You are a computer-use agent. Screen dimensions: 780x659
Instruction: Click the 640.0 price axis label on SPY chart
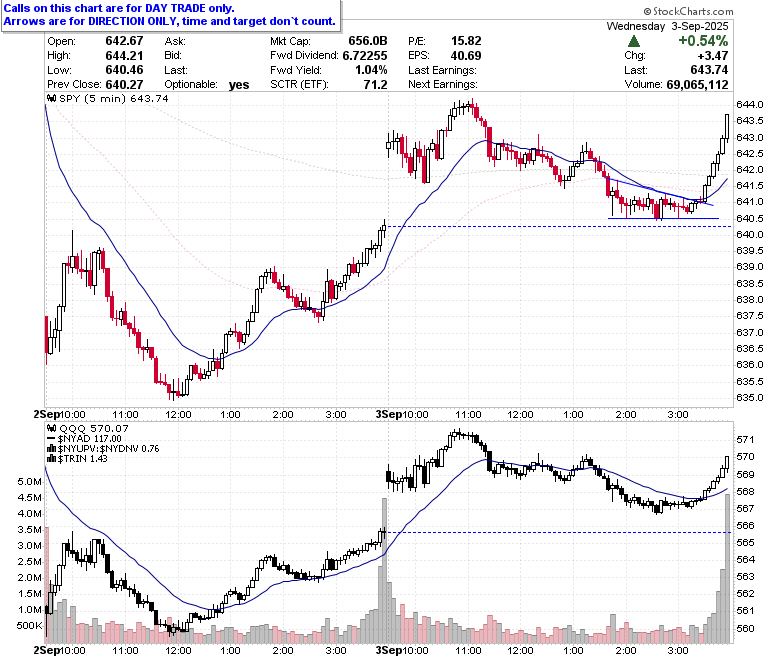[750, 234]
